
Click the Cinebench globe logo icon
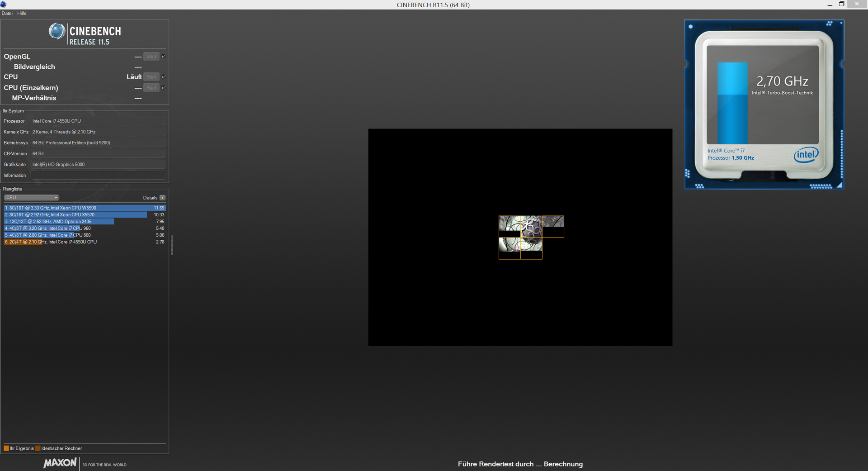[x=57, y=31]
